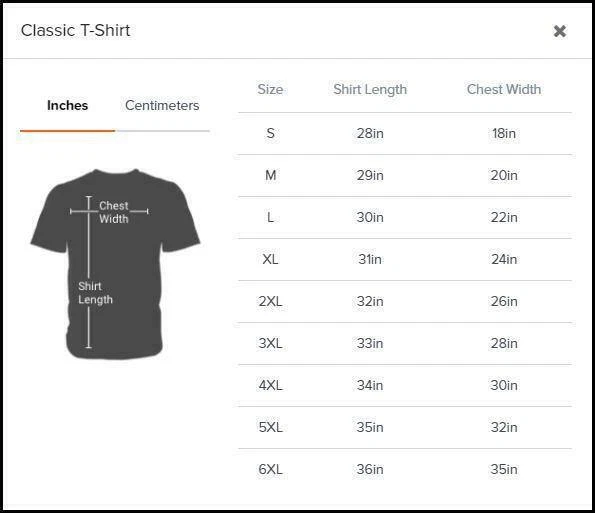The height and width of the screenshot is (513, 595).
Task: Click the Size column header
Action: (x=270, y=89)
